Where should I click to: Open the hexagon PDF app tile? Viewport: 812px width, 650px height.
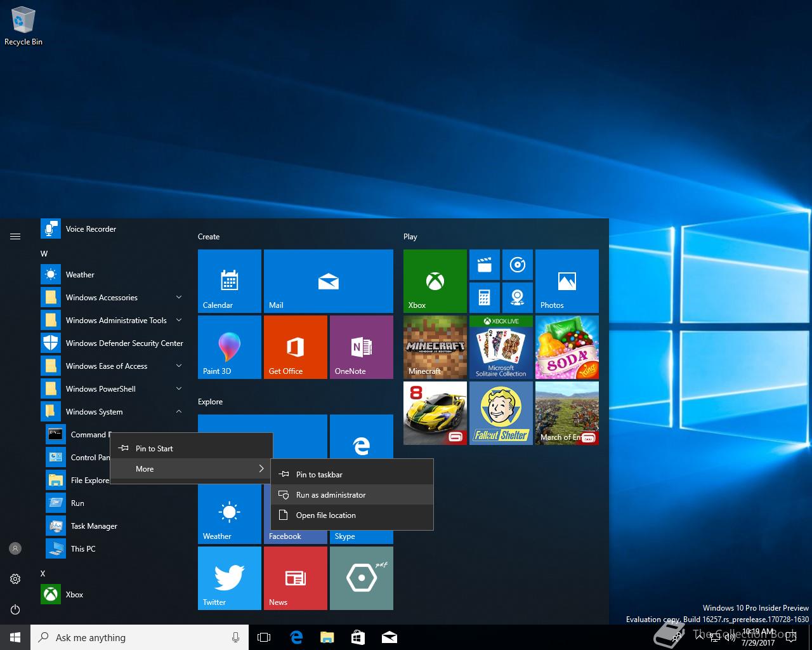coord(362,578)
